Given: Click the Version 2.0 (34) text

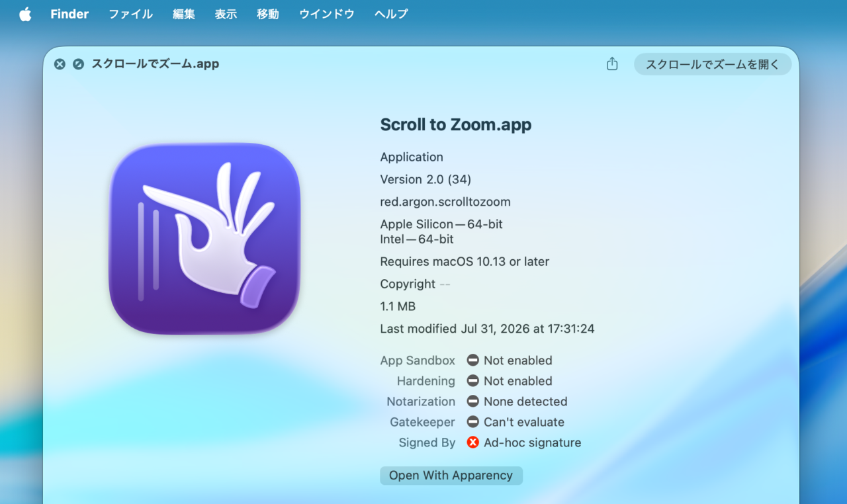Looking at the screenshot, I should pyautogui.click(x=425, y=179).
